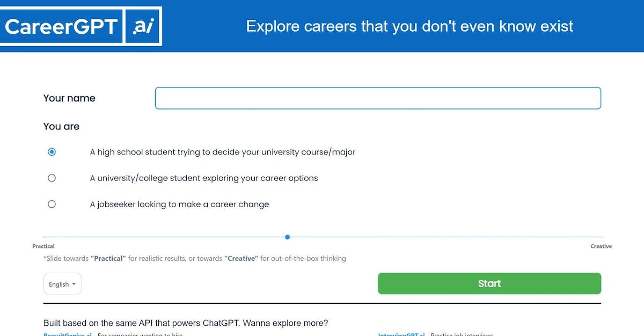Image resolution: width=644 pixels, height=336 pixels.
Task: Click the CareerGPT logo in the header
Action: (80, 26)
